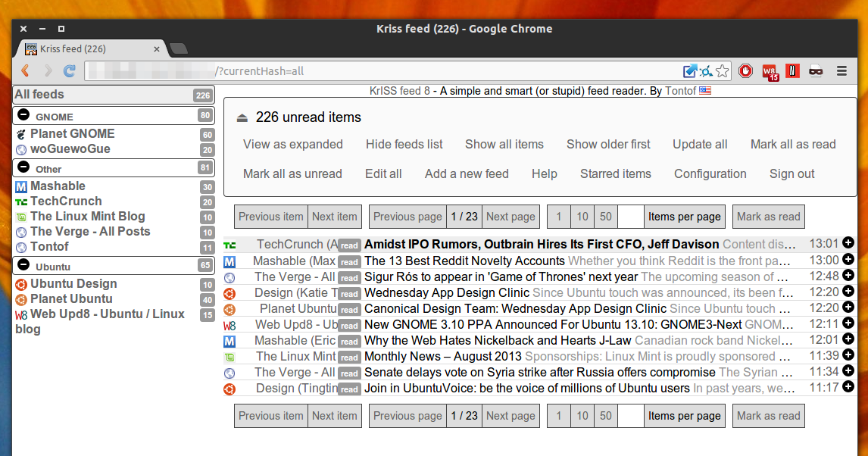
Task: Click View as expanded
Action: [x=293, y=145]
